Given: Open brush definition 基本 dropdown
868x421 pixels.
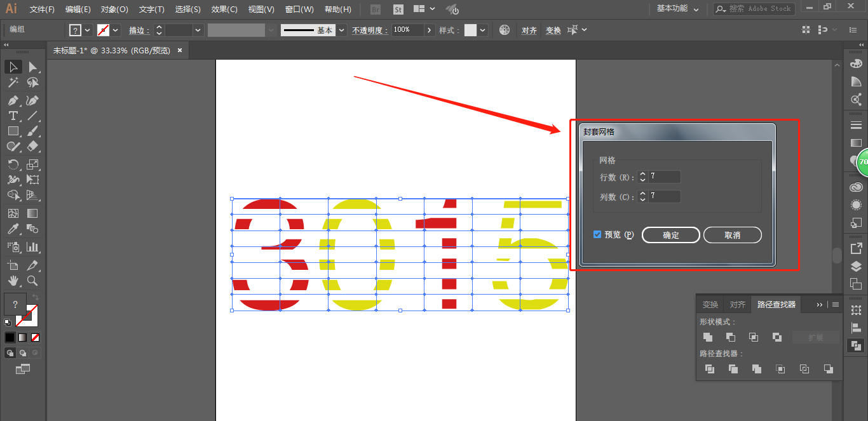Looking at the screenshot, I should point(342,30).
